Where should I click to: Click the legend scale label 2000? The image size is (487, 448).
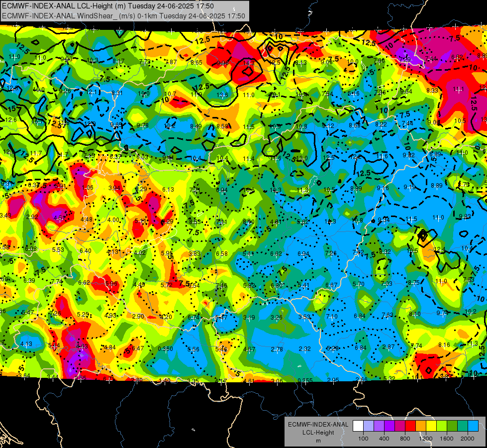[468, 439]
